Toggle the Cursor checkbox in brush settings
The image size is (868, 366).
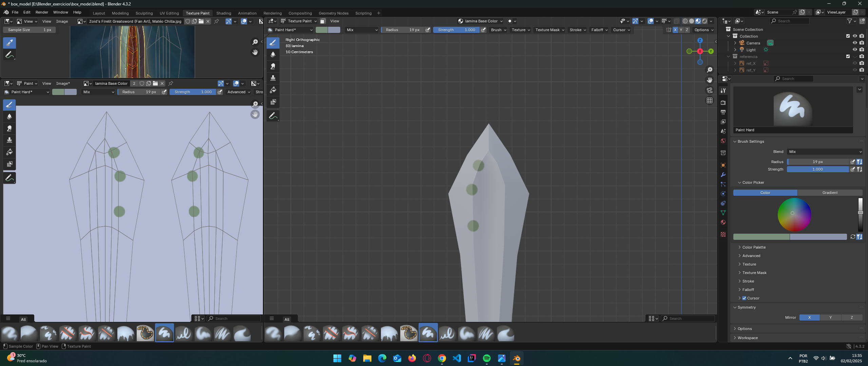point(744,298)
